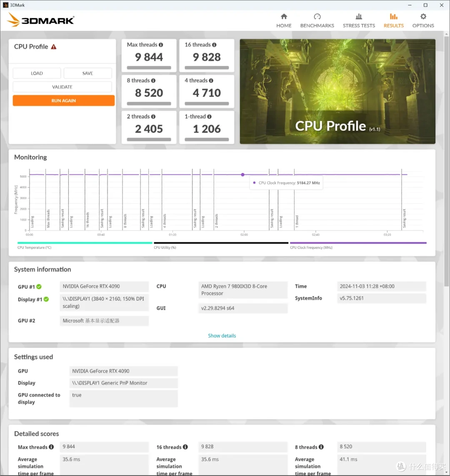Switch to the RESULTS tab label
This screenshot has width=450, height=476.
[x=394, y=25]
